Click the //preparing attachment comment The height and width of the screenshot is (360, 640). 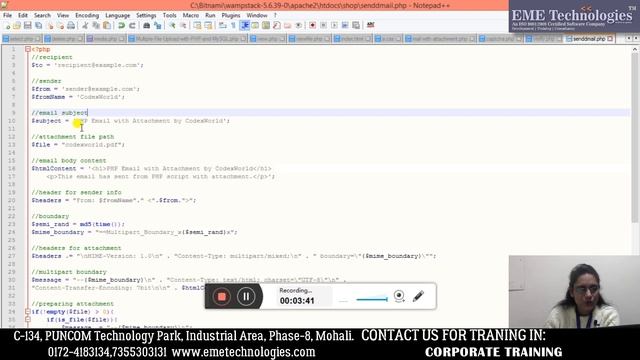[73, 304]
